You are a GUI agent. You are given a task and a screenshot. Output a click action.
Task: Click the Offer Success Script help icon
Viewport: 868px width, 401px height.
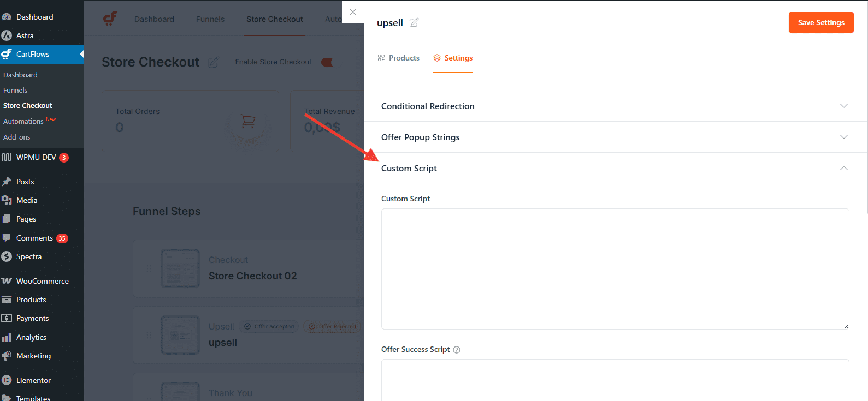[x=457, y=350]
